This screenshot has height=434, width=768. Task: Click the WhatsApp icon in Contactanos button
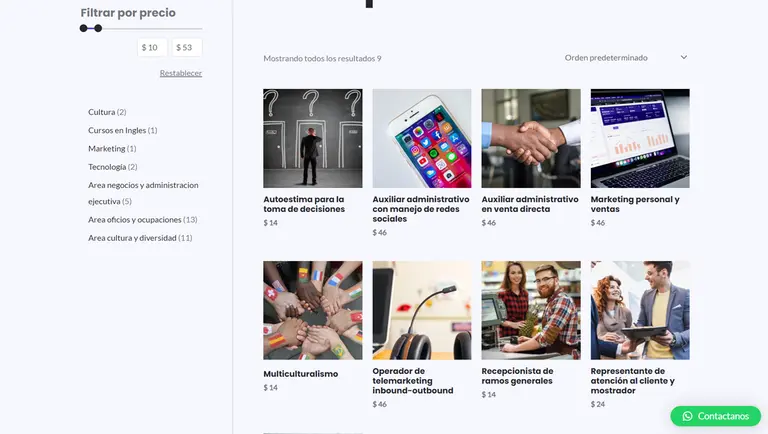click(687, 416)
